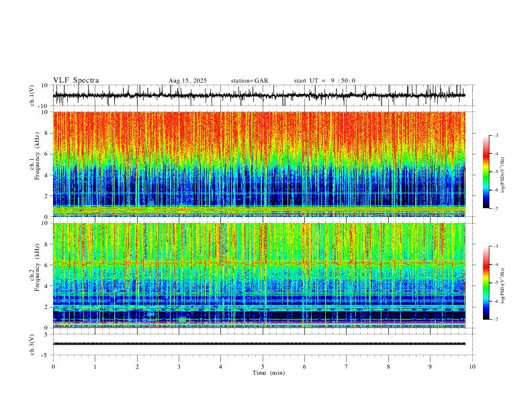Click the ch.1 spectrogram panel
Image resolution: width=532 pixels, height=411 pixels.
(259, 164)
